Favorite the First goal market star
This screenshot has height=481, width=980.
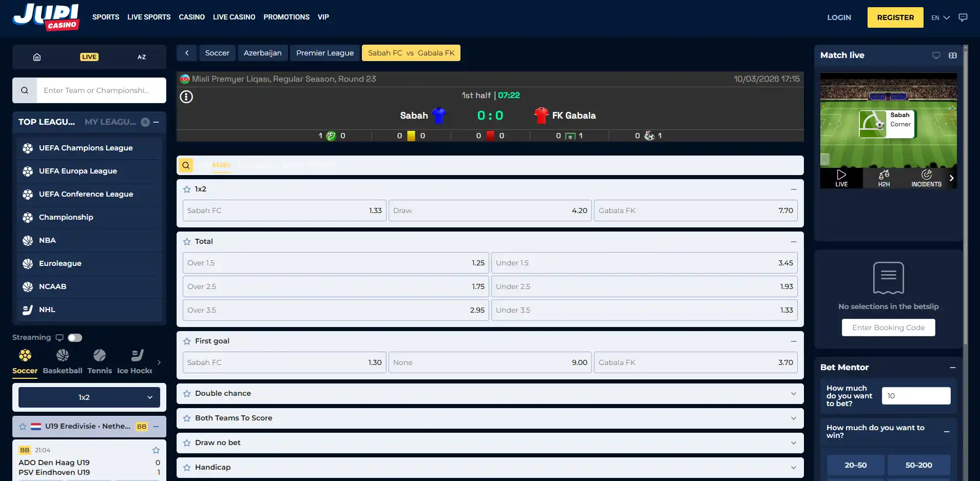pos(187,341)
